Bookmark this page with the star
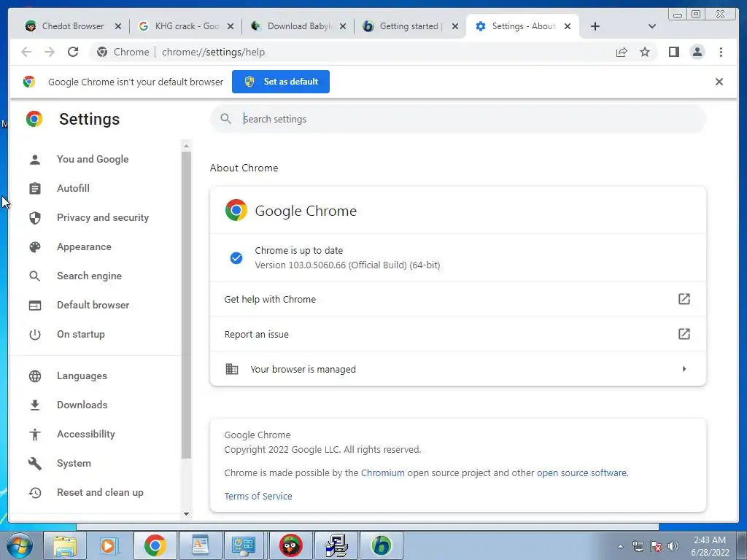This screenshot has width=747, height=560. click(645, 52)
